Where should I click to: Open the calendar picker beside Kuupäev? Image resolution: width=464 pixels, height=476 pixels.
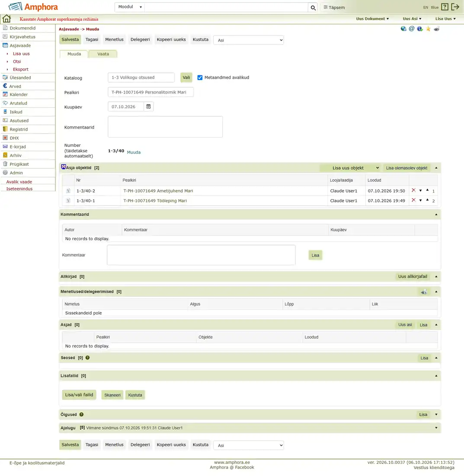pyautogui.click(x=148, y=106)
